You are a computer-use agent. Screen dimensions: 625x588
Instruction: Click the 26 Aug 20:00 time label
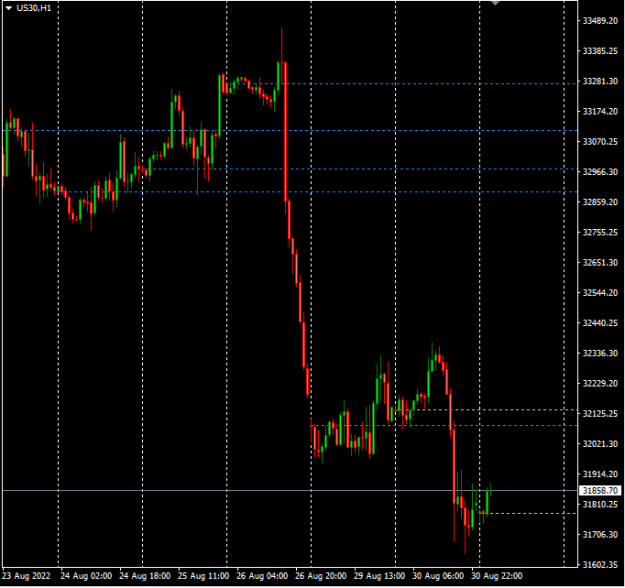pos(321,576)
